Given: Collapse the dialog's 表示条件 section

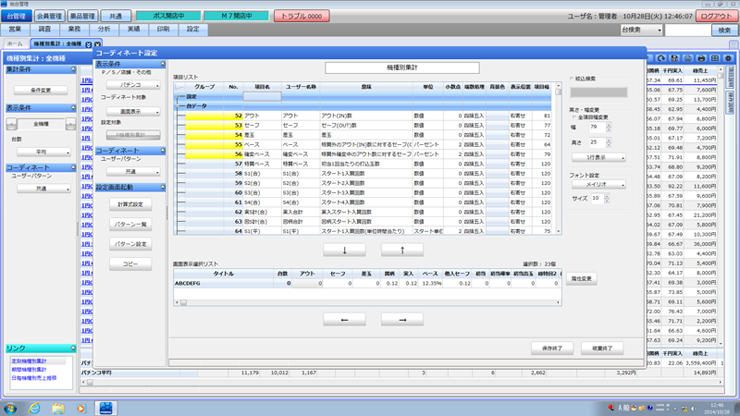Looking at the screenshot, I should 162,64.
